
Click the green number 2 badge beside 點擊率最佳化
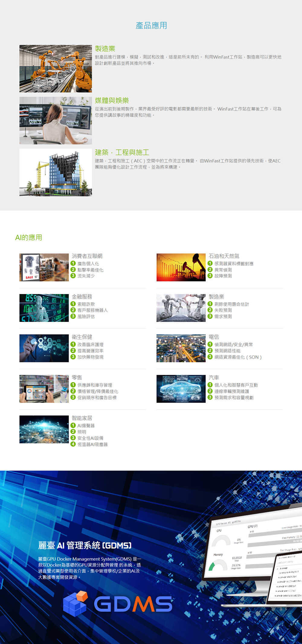(x=73, y=270)
